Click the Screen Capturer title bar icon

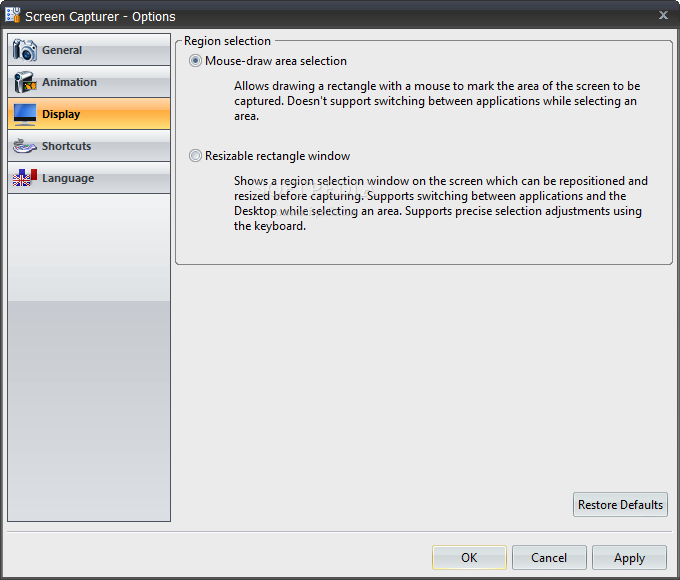click(13, 15)
